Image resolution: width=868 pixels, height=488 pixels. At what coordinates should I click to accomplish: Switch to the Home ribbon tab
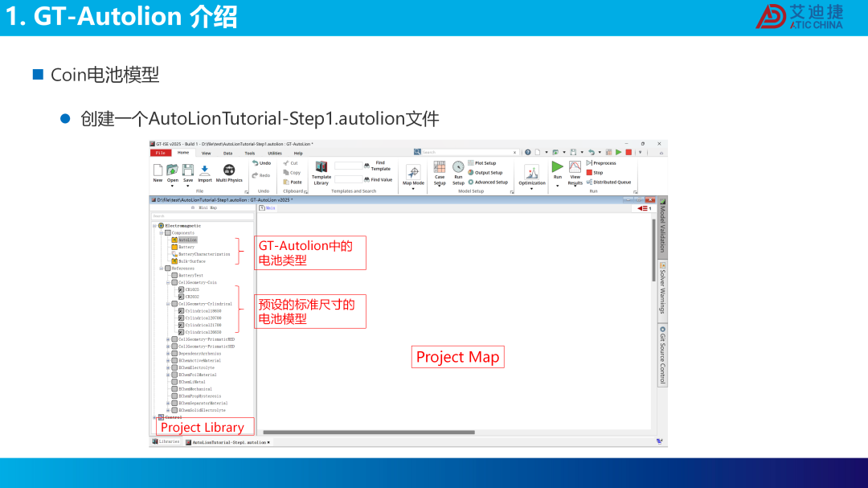[x=183, y=153]
